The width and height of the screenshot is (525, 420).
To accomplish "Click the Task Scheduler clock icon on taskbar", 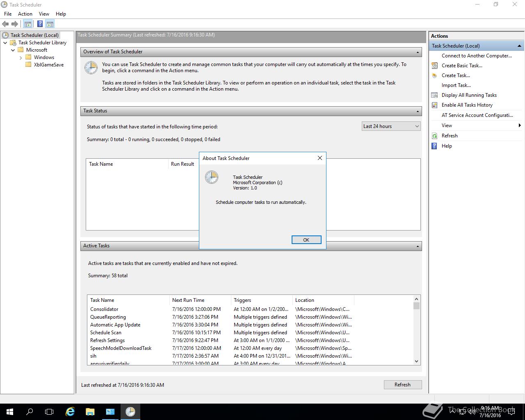I will (130, 412).
